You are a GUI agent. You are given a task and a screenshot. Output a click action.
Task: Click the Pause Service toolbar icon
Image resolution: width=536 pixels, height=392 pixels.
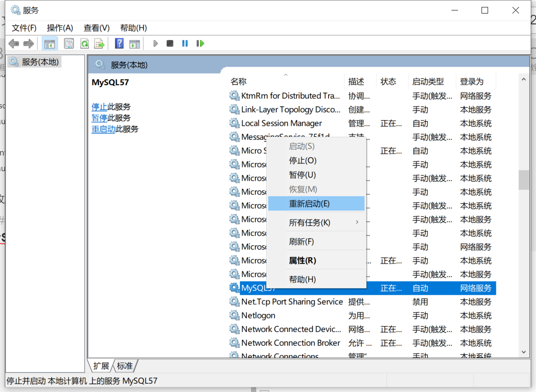[185, 43]
